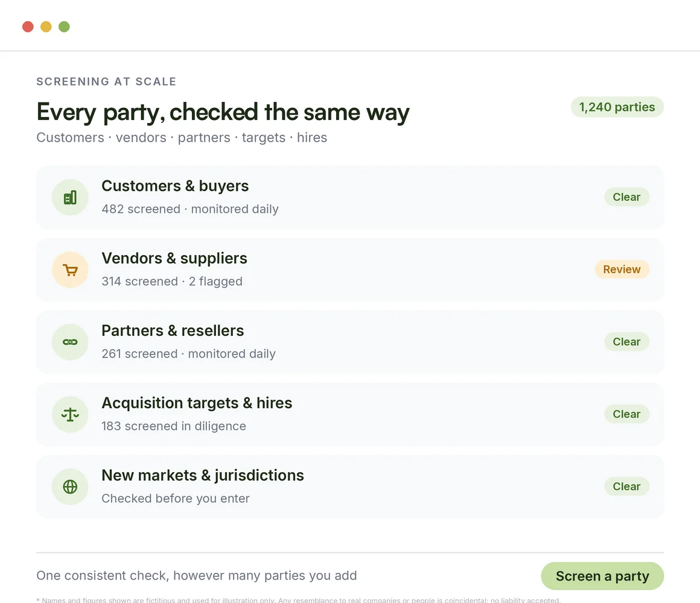Click the 'Every party, checked the same way' heading

[x=223, y=112]
